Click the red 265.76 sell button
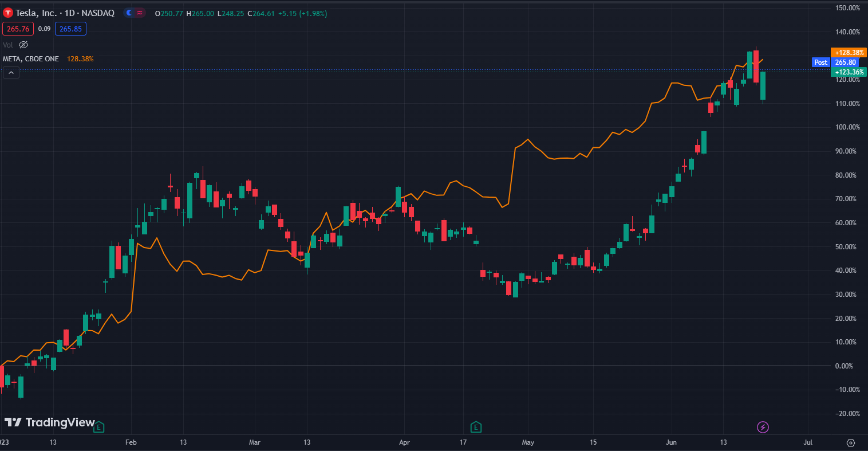This screenshot has width=868, height=451. [x=18, y=29]
